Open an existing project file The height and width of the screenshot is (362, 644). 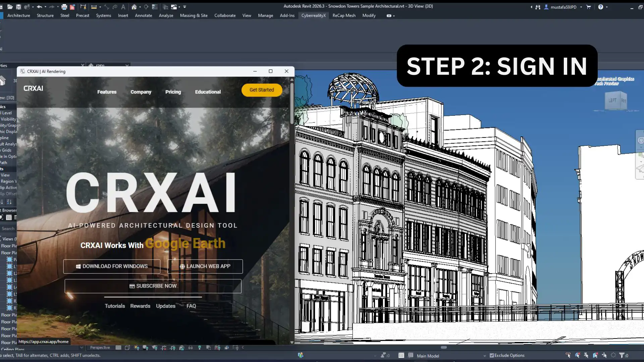[x=10, y=7]
